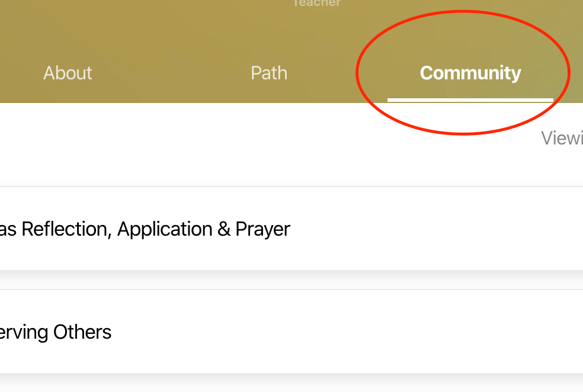
Task: Select the Community tab
Action: (470, 73)
